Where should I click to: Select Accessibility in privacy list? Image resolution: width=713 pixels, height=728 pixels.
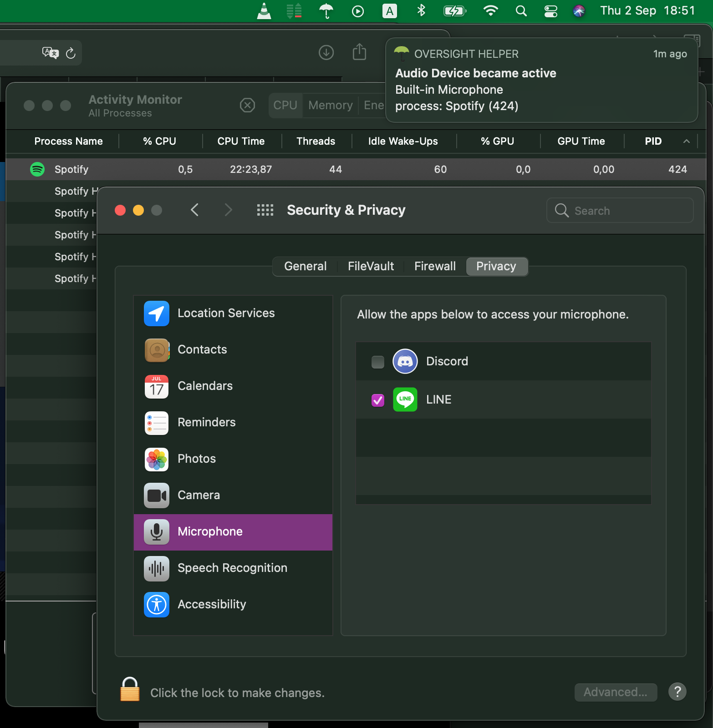[233, 605]
